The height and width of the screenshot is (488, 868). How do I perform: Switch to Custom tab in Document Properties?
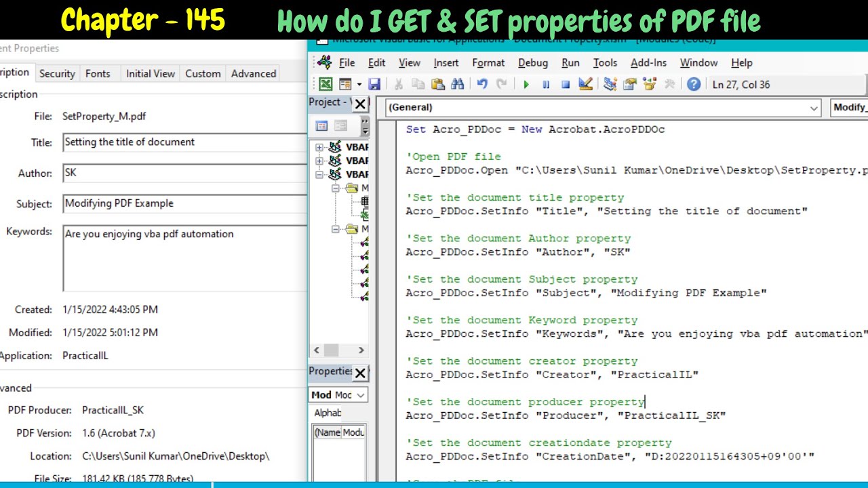(x=203, y=73)
